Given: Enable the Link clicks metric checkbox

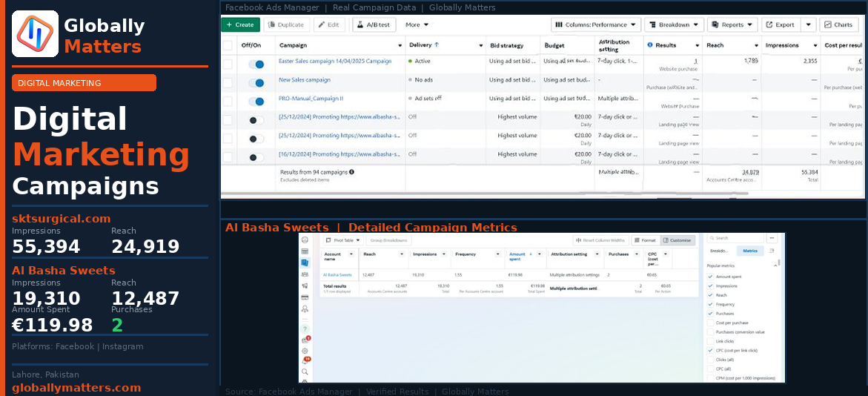Looking at the screenshot, I should (x=710, y=341).
